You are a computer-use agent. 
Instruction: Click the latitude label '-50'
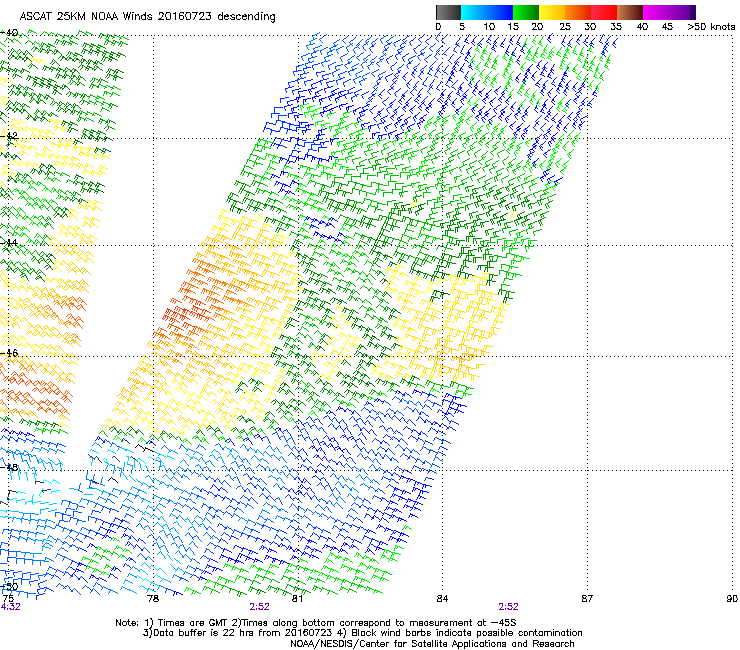[9, 587]
